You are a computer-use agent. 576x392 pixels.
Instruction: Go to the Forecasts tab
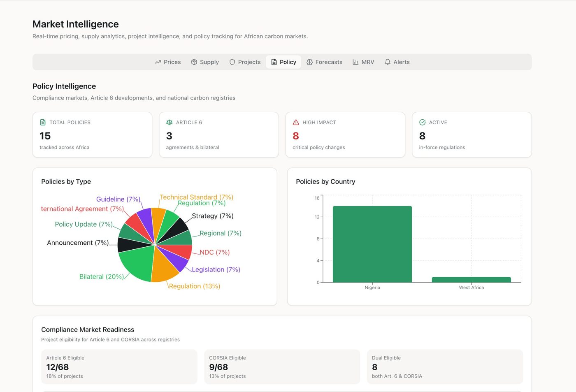324,62
